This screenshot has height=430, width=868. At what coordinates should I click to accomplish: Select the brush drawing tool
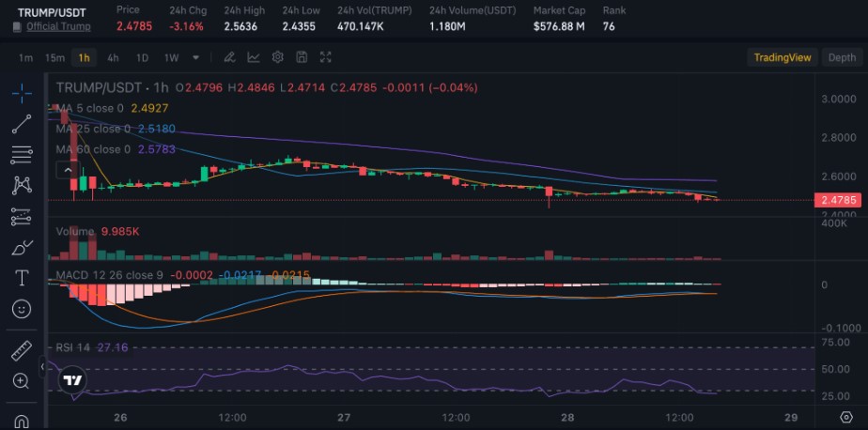click(22, 247)
